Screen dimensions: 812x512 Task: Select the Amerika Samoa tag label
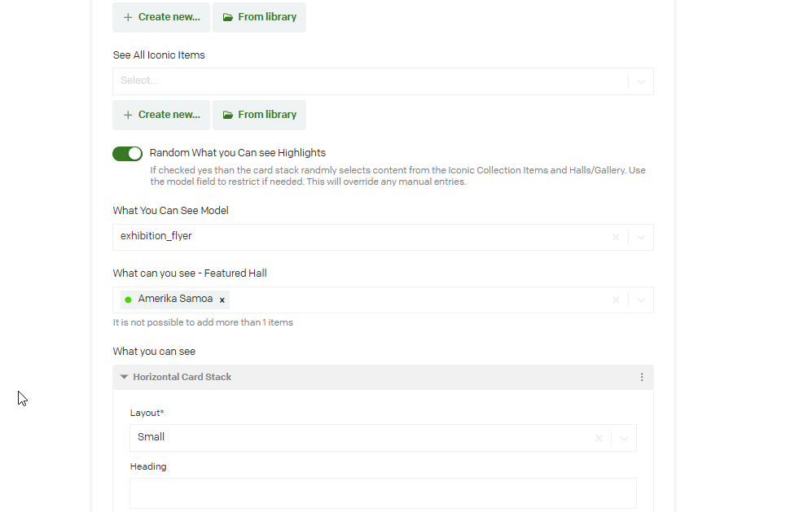click(x=175, y=299)
